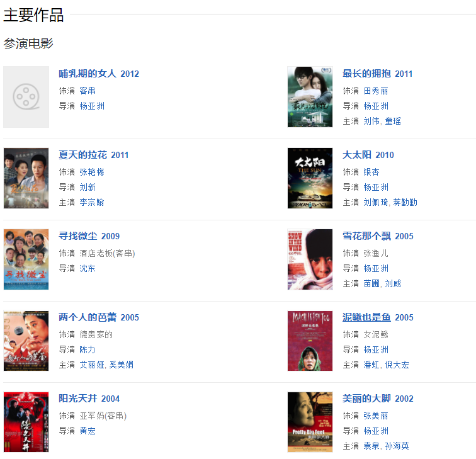This screenshot has width=476, height=459.
Task: Open director 黄宏 link under 阳光天井
Action: (x=88, y=431)
